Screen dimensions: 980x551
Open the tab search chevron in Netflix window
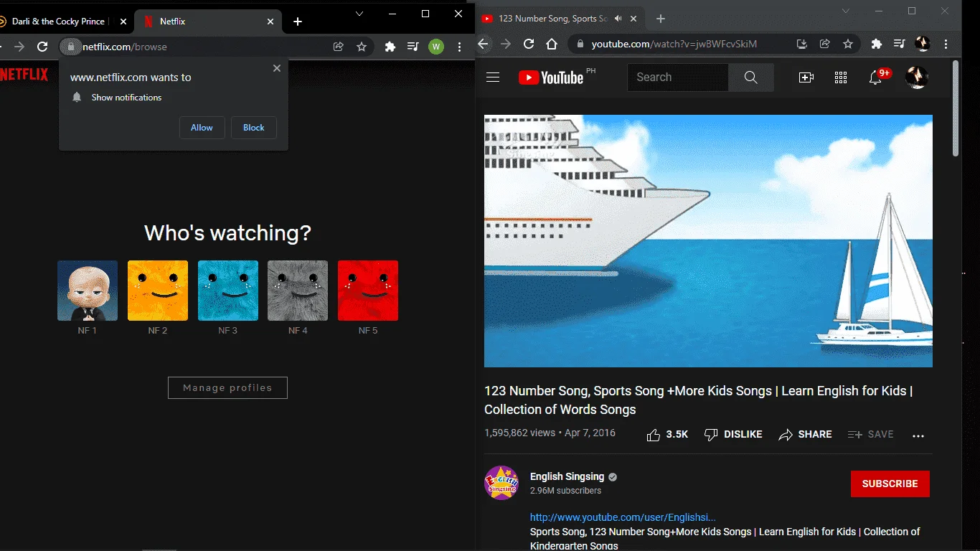[x=359, y=13]
